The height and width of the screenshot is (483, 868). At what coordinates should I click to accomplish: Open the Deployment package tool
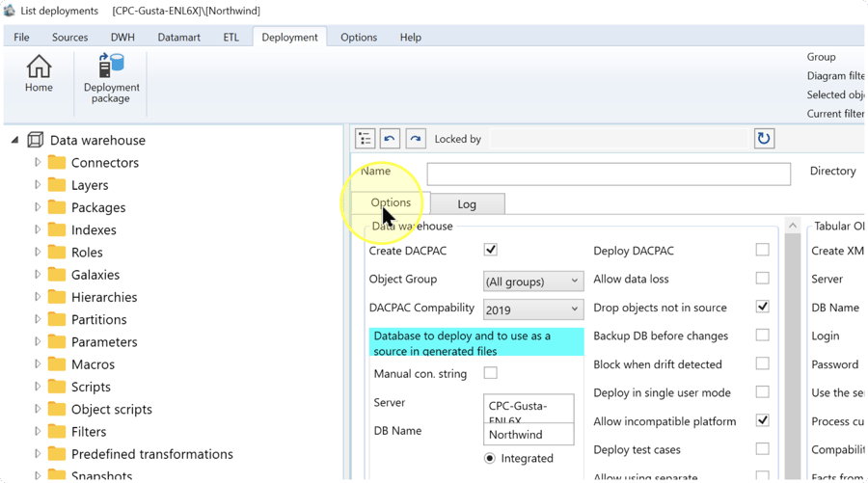(x=111, y=78)
